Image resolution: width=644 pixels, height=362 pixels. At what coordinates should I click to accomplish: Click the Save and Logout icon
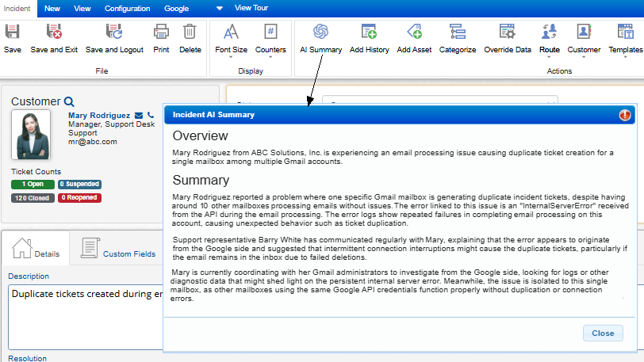tap(114, 32)
